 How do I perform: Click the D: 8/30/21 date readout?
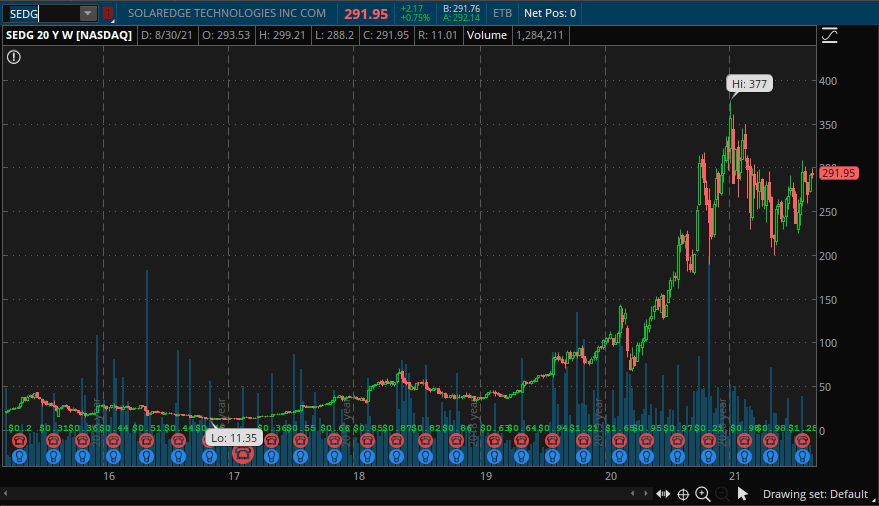[166, 35]
